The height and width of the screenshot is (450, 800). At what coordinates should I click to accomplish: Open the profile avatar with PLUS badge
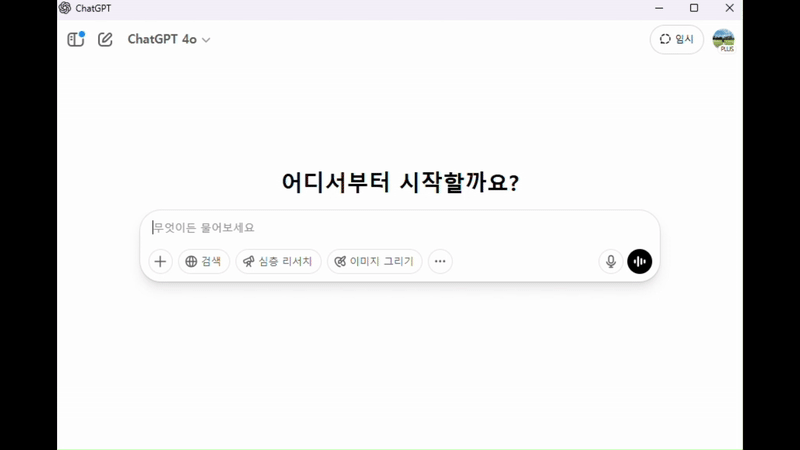723,40
